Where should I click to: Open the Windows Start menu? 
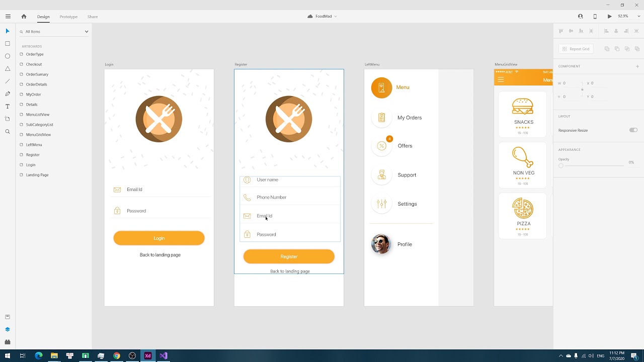pyautogui.click(x=8, y=355)
